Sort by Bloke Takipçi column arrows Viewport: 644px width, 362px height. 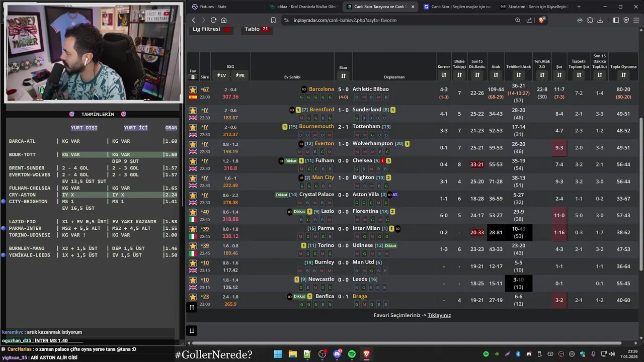[x=459, y=75]
